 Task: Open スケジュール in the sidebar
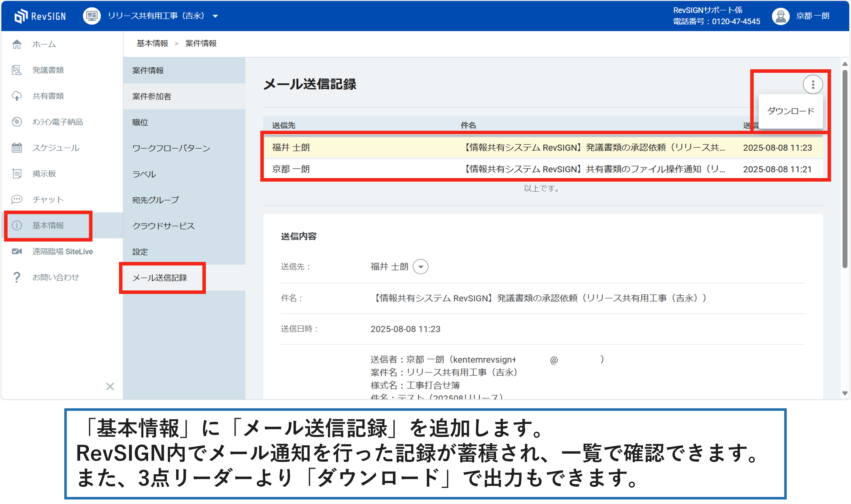tap(56, 148)
